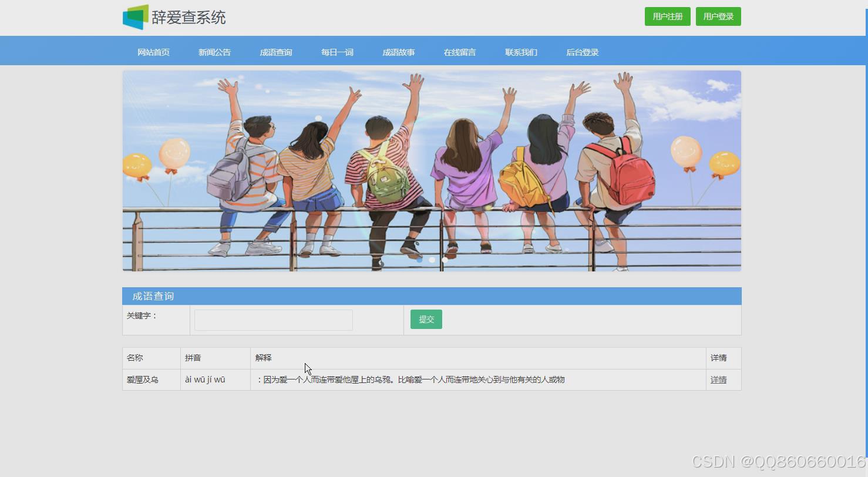
Task: Select 网站首页 in the navigation bar
Action: (x=153, y=52)
